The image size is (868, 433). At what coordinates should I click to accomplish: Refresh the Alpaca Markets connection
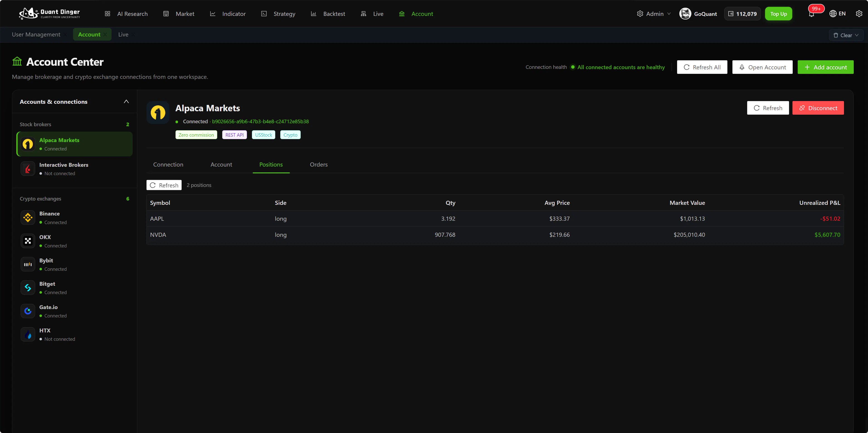pos(768,108)
